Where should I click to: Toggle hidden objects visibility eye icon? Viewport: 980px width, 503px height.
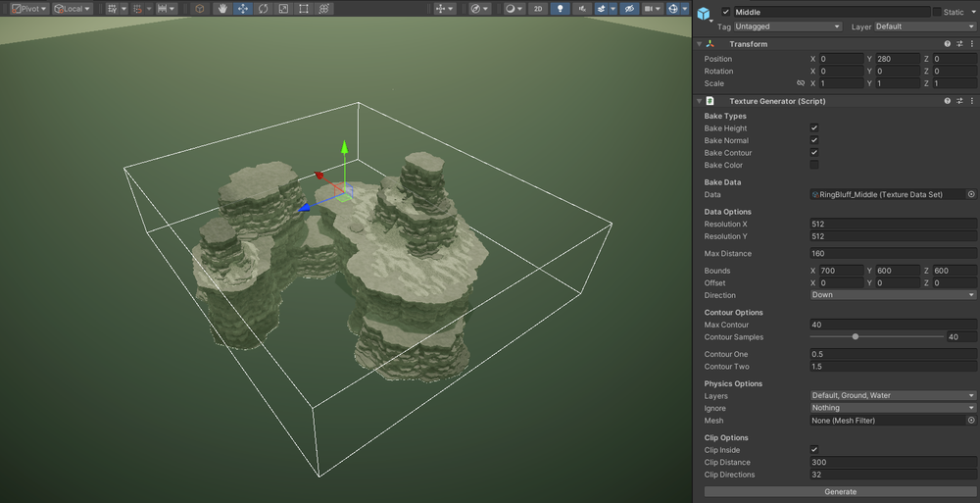(x=629, y=9)
